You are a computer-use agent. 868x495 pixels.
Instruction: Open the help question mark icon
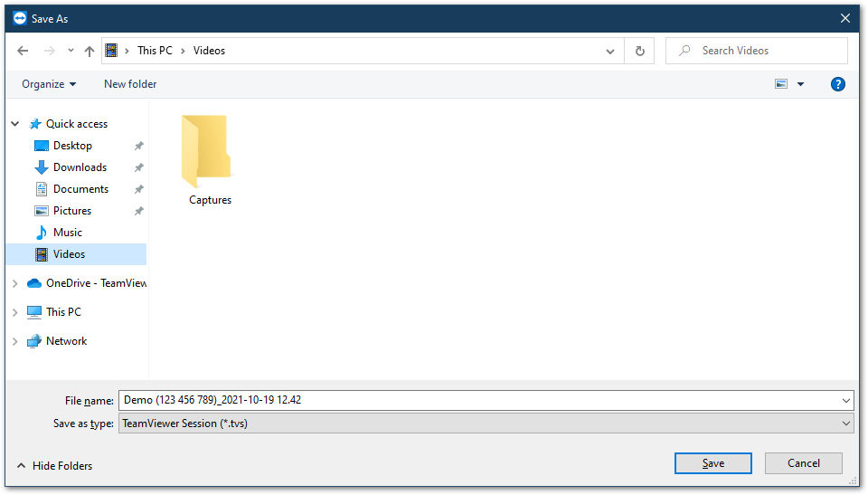click(x=837, y=84)
